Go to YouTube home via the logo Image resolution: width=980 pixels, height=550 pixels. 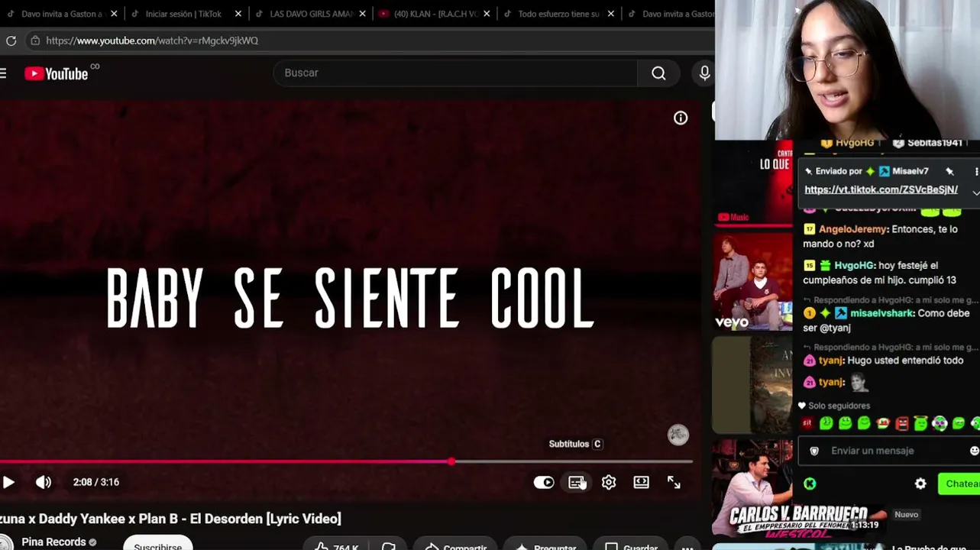coord(57,73)
